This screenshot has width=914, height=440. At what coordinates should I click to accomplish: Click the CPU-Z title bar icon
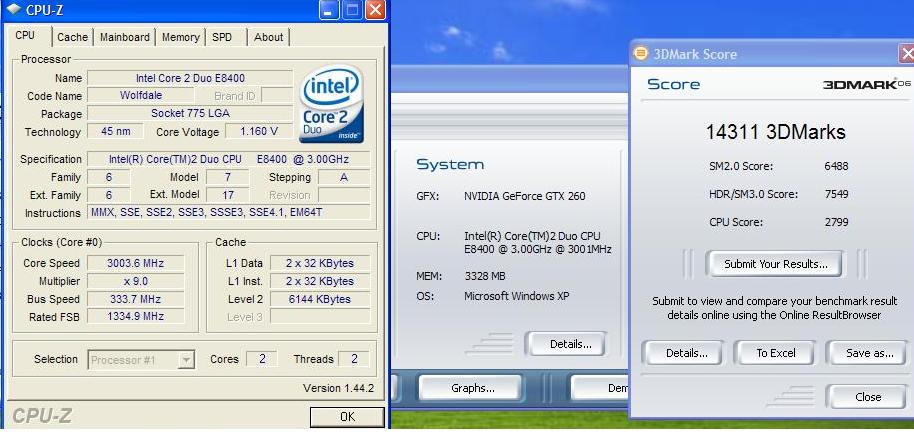pos(13,11)
